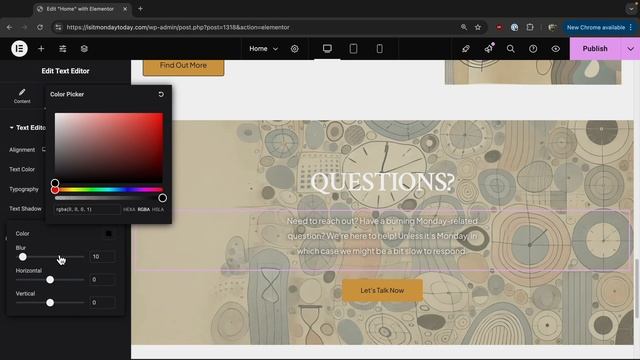
Task: Collapse the Text Editor section
Action: [27, 128]
